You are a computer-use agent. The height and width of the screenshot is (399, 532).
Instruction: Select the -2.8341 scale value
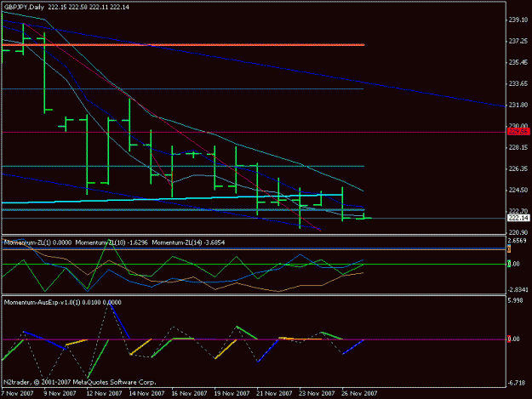518,289
